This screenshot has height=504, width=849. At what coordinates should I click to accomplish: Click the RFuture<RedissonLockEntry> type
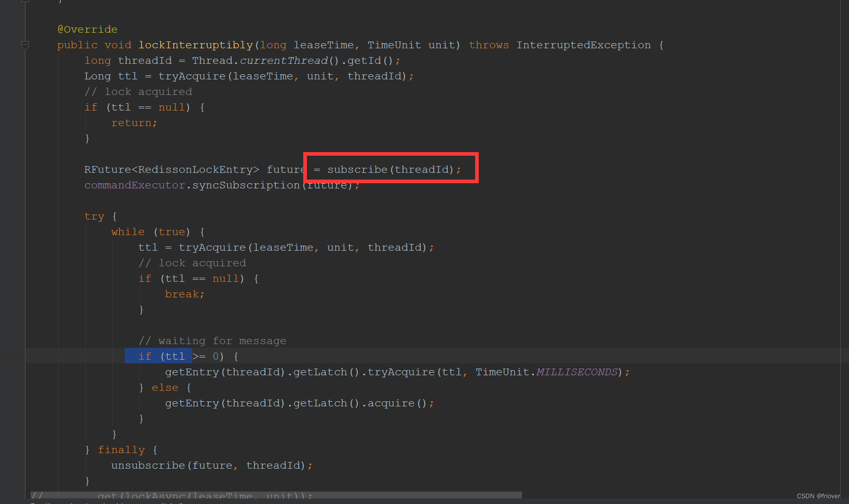tap(172, 170)
